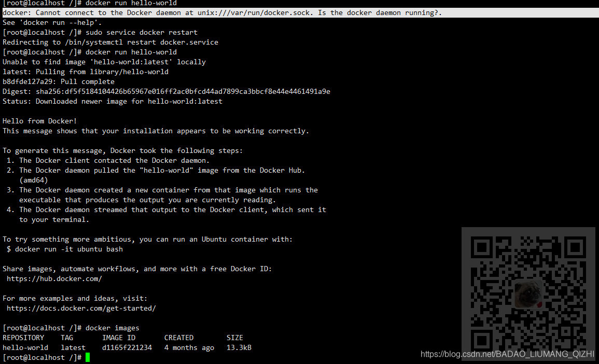Image resolution: width=599 pixels, height=364 pixels.
Task: Click 'latest: Pulling from library/hello-world' line
Action: 86,72
